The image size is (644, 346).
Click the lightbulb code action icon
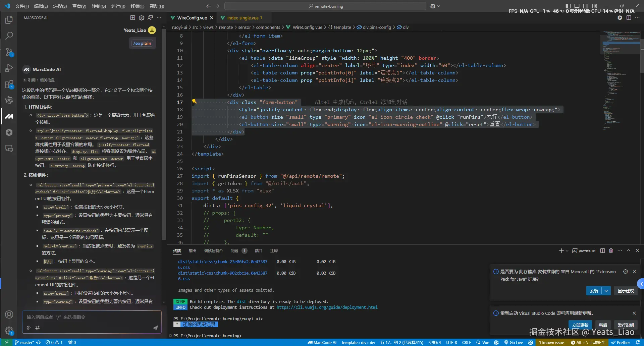pyautogui.click(x=194, y=102)
